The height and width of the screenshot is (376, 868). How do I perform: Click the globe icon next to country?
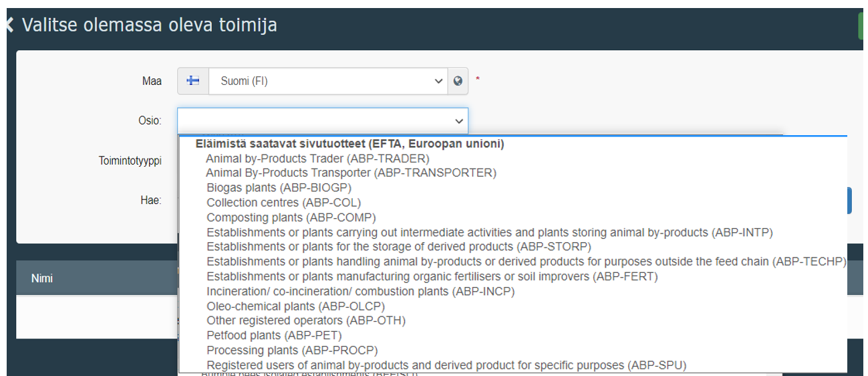(458, 81)
